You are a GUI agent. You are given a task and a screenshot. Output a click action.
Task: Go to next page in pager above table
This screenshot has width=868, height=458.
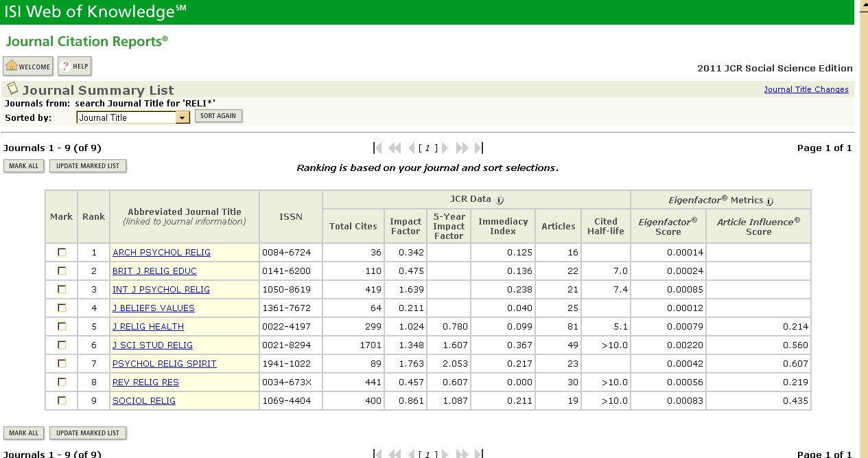tap(445, 148)
